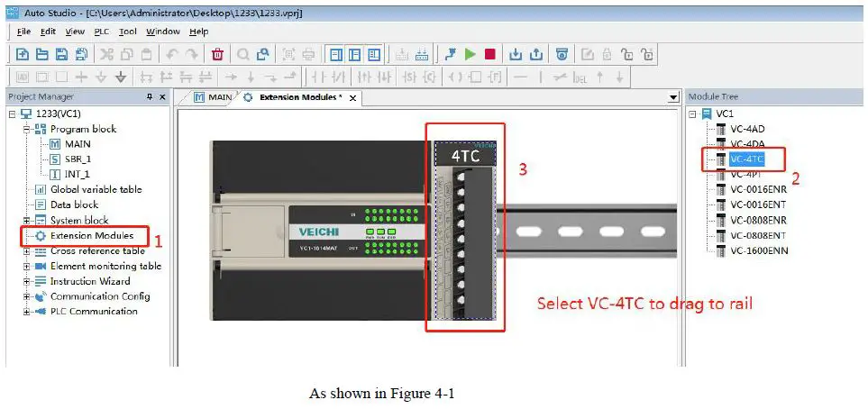Click the Monitor camera icon
The image size is (868, 409).
point(562,54)
